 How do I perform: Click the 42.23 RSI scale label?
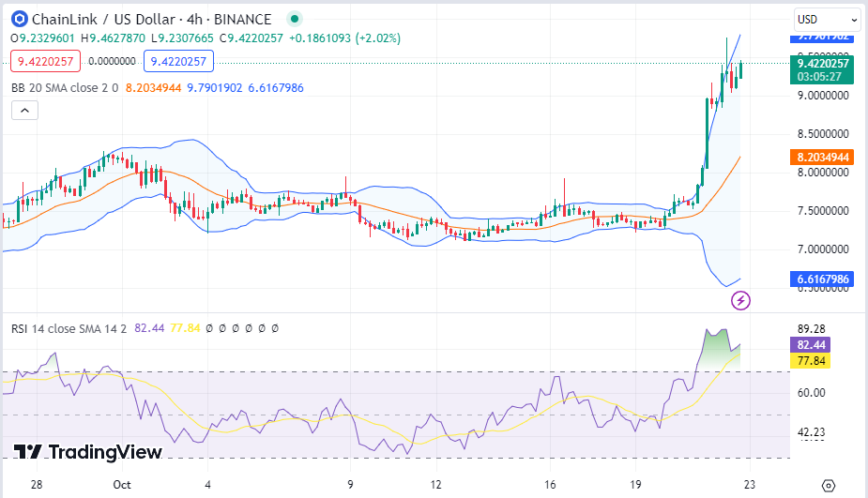pos(812,432)
